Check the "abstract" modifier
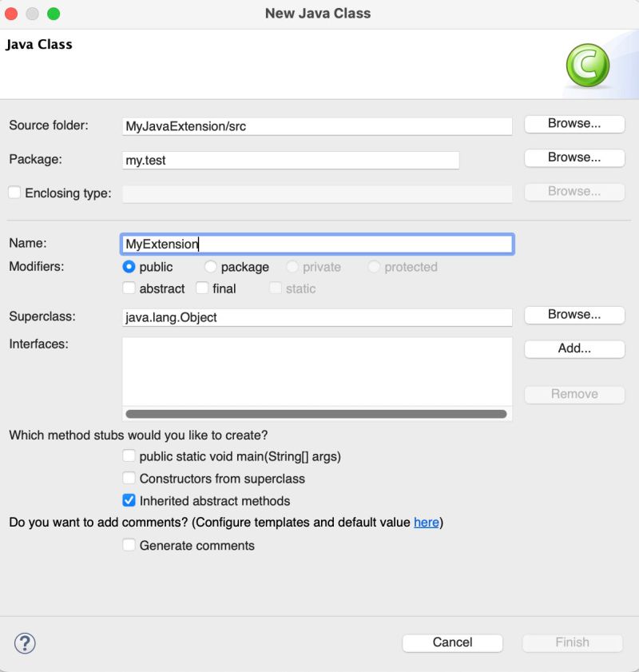Screen dimensions: 639x672 click(x=129, y=288)
